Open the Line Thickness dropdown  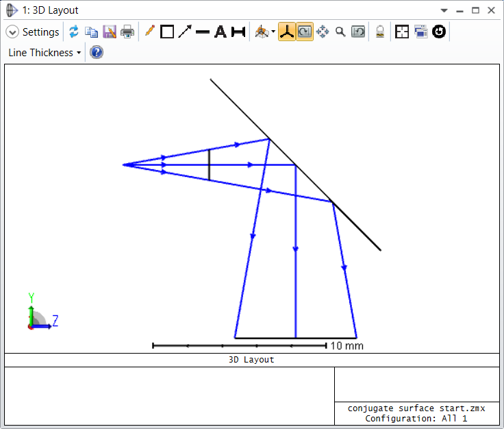point(45,52)
